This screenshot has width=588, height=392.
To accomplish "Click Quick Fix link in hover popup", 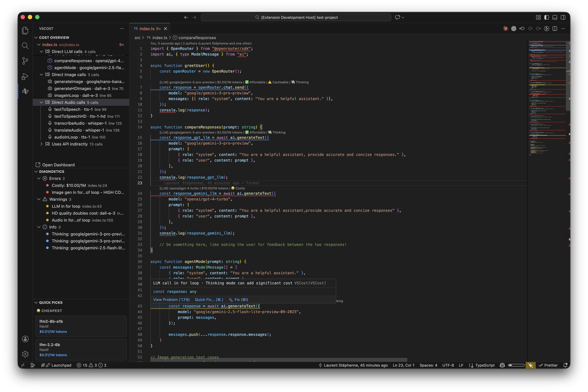I will tap(209, 300).
